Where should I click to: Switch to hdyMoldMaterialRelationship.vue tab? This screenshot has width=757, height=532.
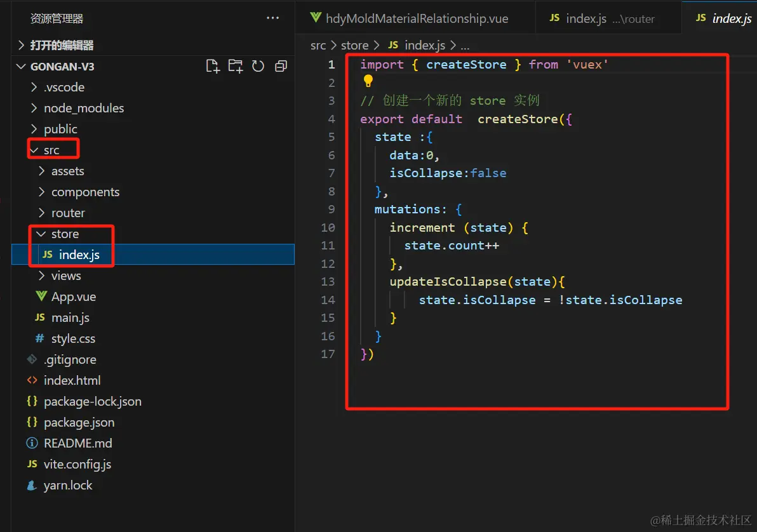coord(415,18)
